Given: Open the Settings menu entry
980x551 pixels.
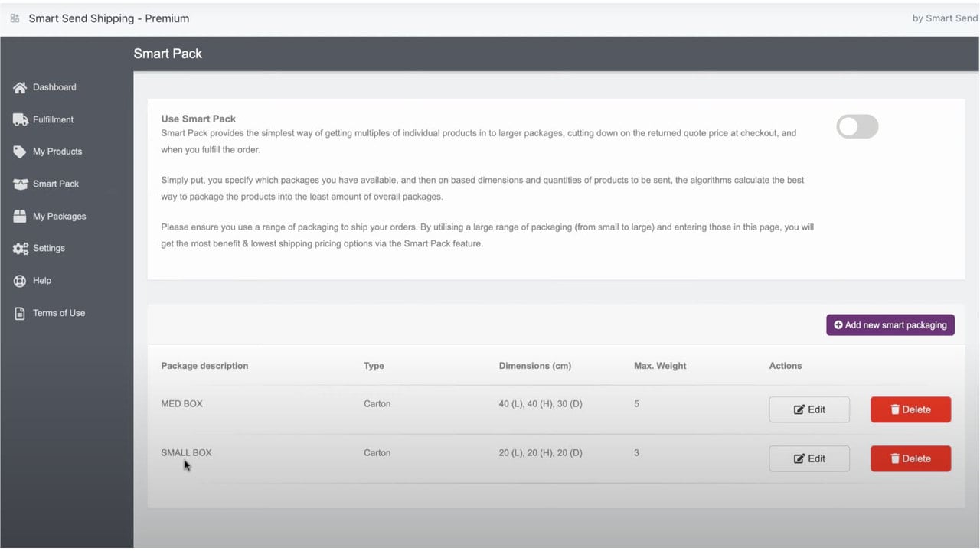Looking at the screenshot, I should click(48, 248).
